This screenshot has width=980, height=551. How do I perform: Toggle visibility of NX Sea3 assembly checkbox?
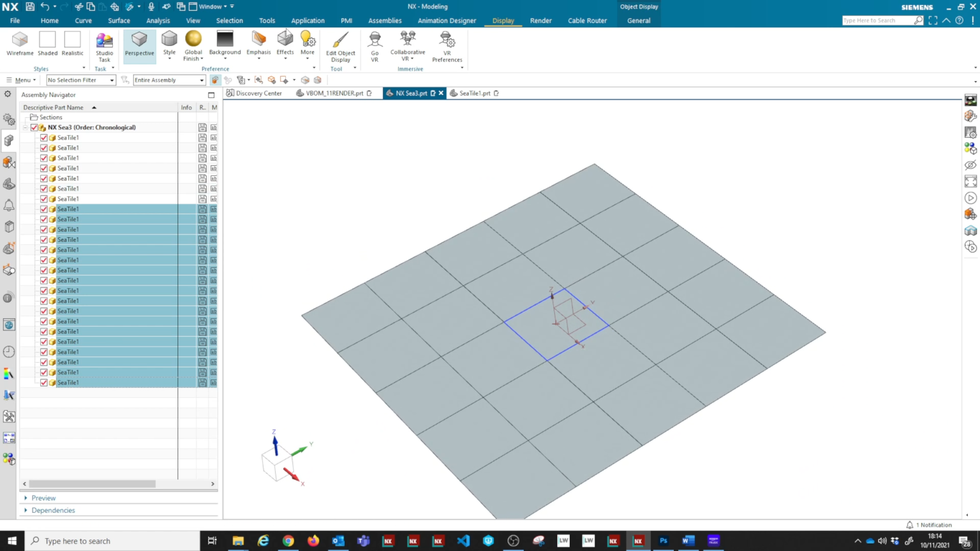coord(34,127)
